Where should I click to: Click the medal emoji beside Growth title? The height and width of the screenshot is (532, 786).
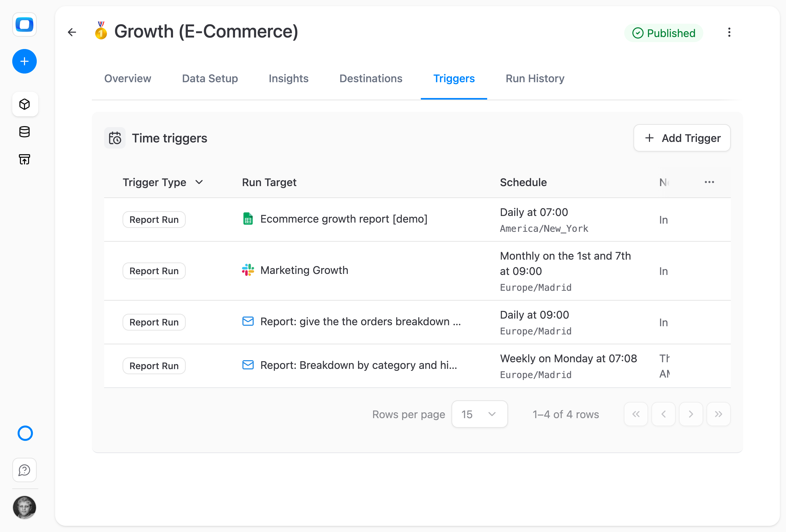click(x=101, y=30)
